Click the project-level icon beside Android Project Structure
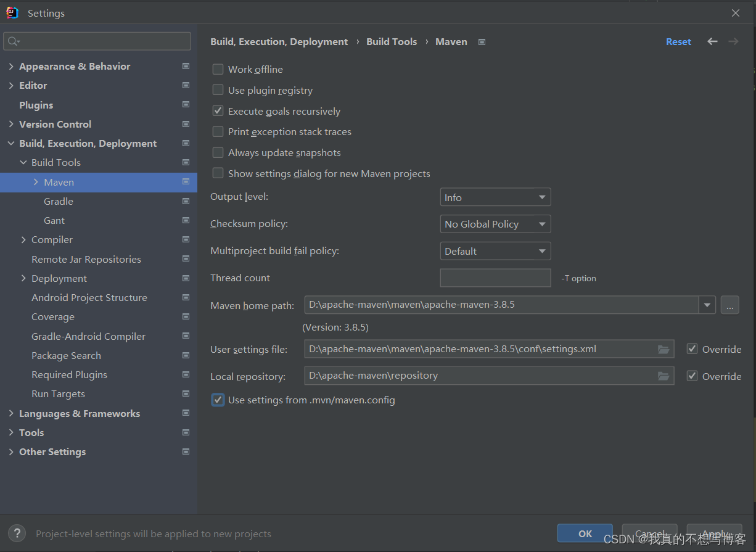This screenshot has width=756, height=552. [186, 297]
